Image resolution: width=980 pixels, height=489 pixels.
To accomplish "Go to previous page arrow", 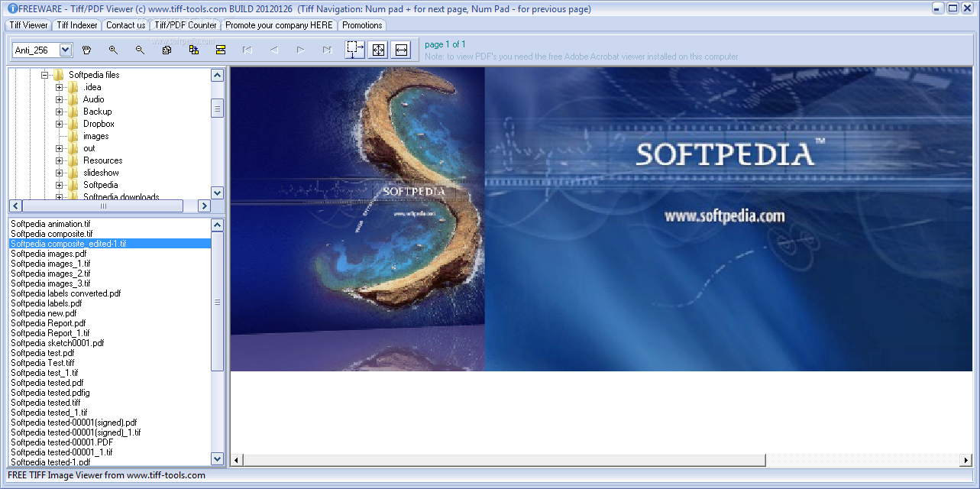I will [273, 50].
